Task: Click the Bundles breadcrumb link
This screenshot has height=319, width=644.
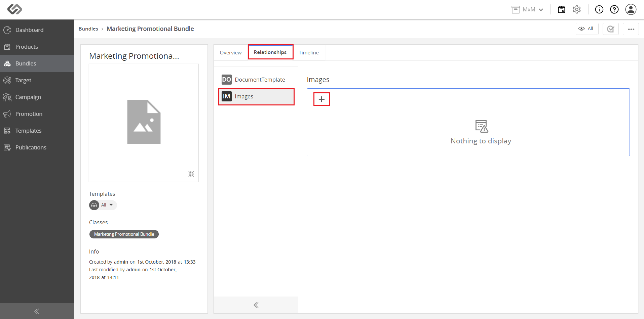Action: [x=88, y=29]
